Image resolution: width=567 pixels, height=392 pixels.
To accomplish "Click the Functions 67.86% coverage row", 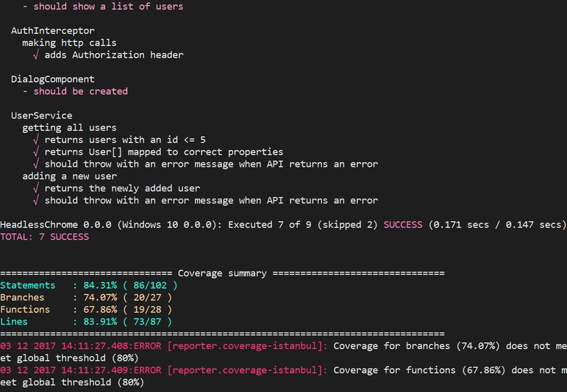I will coord(85,309).
